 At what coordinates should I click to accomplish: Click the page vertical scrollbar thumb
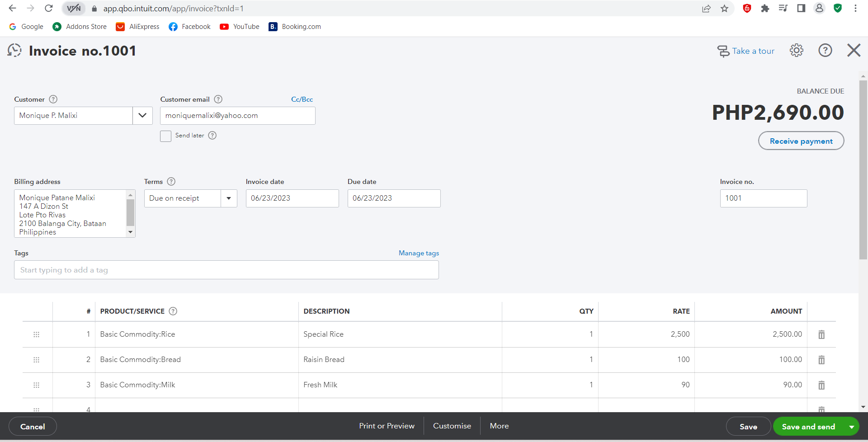tap(863, 169)
